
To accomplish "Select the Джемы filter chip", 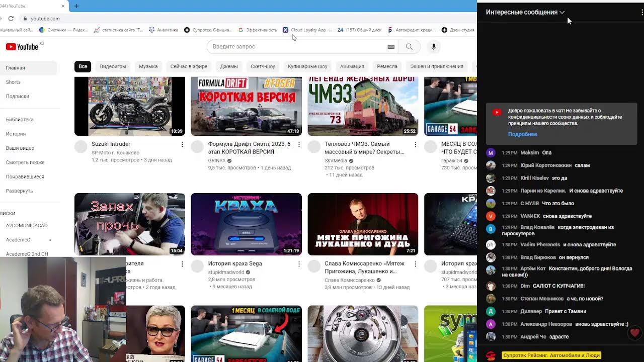I will [x=229, y=66].
